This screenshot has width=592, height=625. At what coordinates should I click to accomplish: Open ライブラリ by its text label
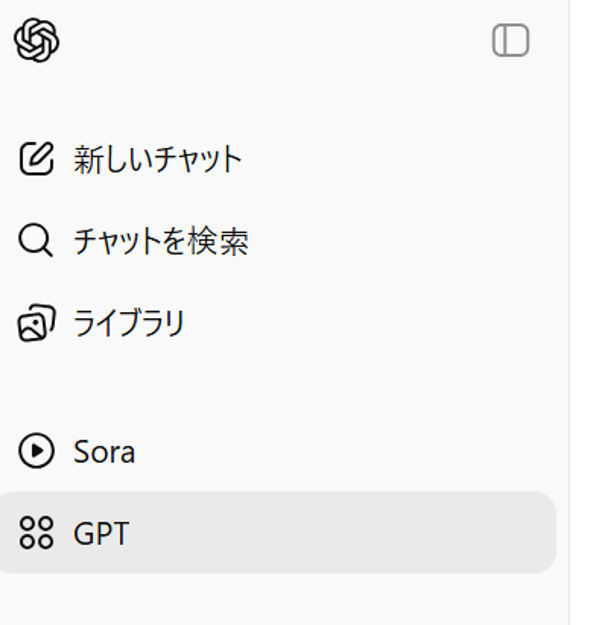(129, 323)
